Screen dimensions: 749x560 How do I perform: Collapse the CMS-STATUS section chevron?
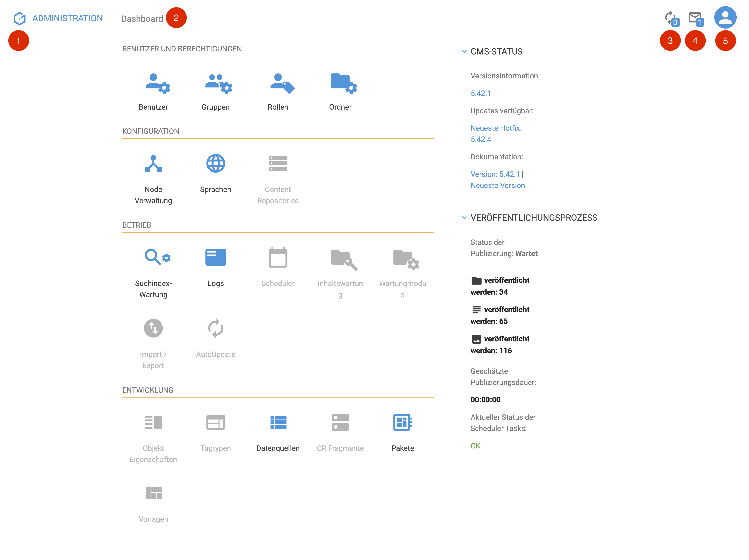(x=464, y=52)
